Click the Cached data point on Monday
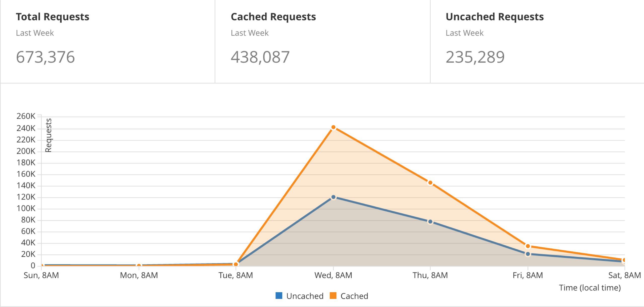Image resolution: width=644 pixels, height=307 pixels. point(139,266)
